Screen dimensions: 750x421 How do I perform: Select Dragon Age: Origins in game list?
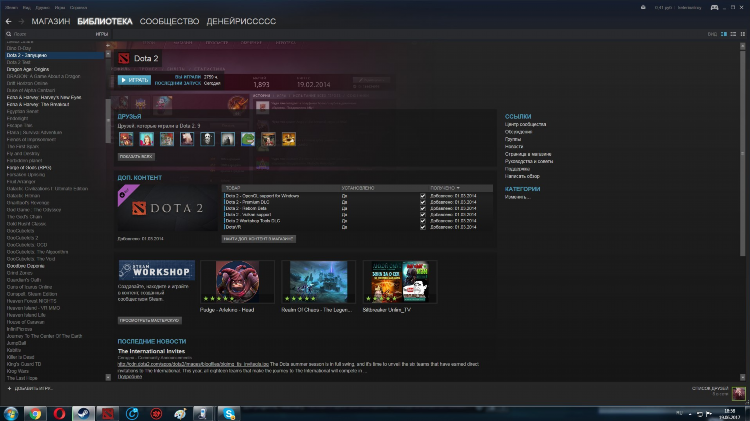tap(28, 69)
